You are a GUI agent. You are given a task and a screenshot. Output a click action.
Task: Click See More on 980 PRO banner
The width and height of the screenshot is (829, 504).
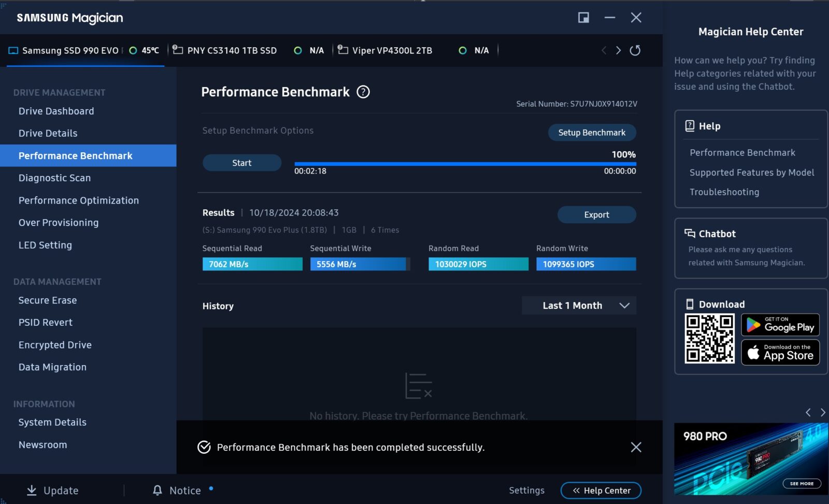pos(802,483)
